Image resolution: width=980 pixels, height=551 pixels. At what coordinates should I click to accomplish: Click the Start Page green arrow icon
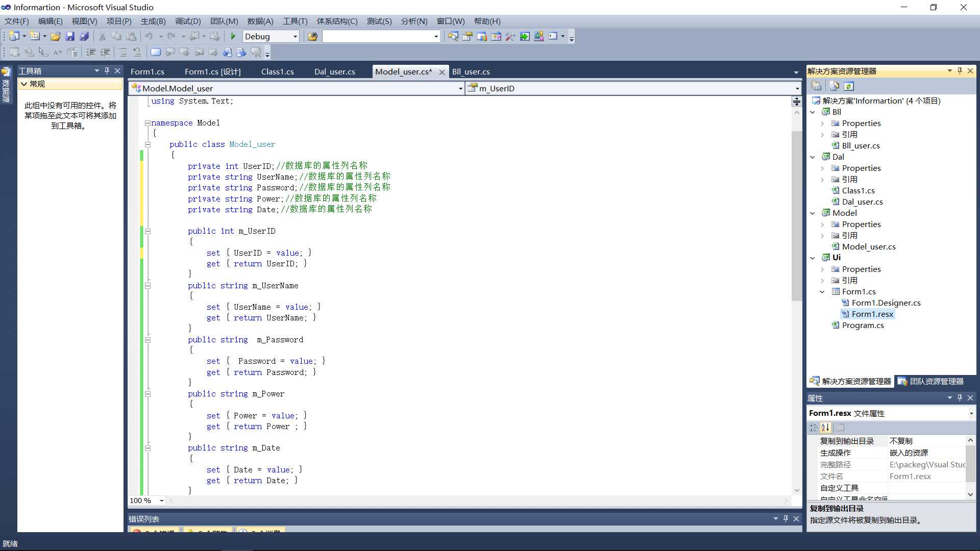coord(525,36)
